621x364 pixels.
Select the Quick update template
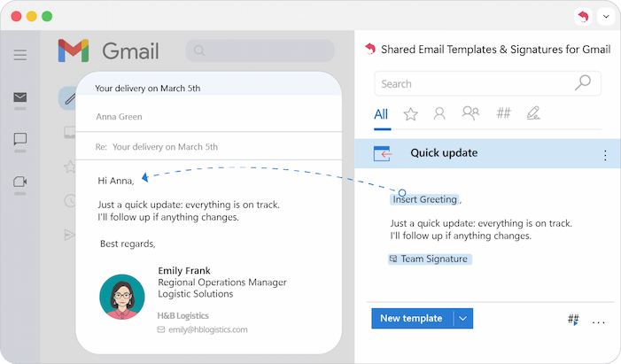pos(487,153)
